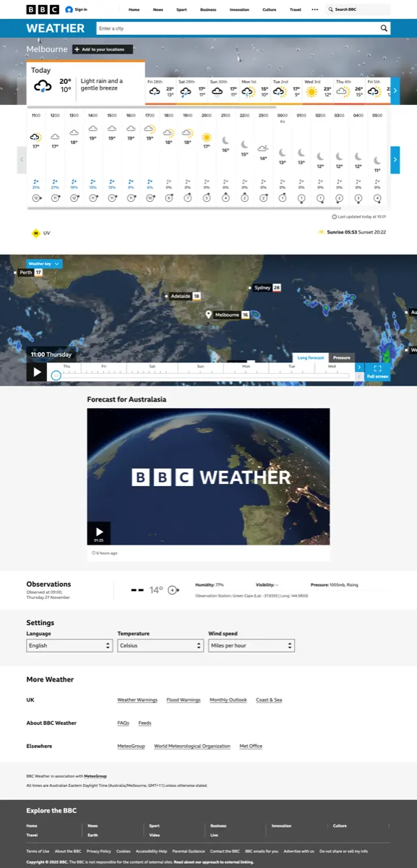Select the Thu 4th forecast day

(348, 90)
